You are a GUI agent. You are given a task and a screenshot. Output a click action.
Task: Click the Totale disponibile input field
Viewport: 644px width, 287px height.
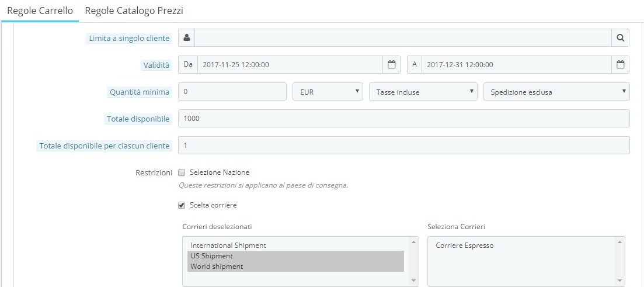[403, 119]
